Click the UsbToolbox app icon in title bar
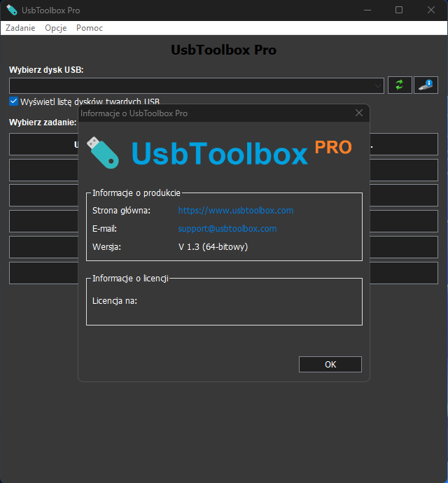Image resolution: width=448 pixels, height=483 pixels. tap(12, 10)
